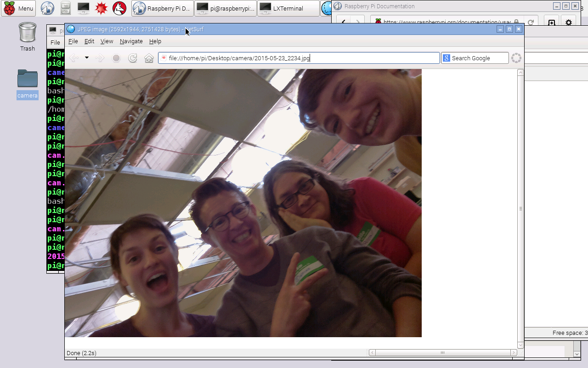Click the NetSurf vertical scrollbar
This screenshot has height=368, width=588.
(x=520, y=208)
